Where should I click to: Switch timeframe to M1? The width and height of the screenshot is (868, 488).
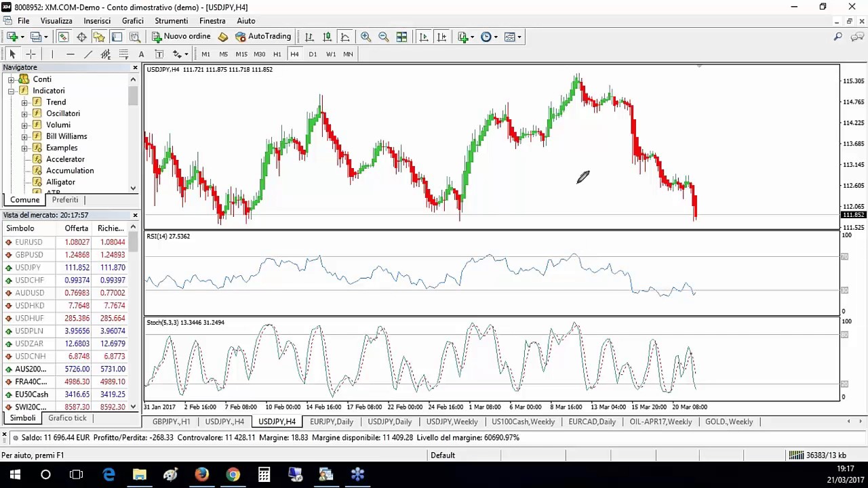click(x=205, y=54)
